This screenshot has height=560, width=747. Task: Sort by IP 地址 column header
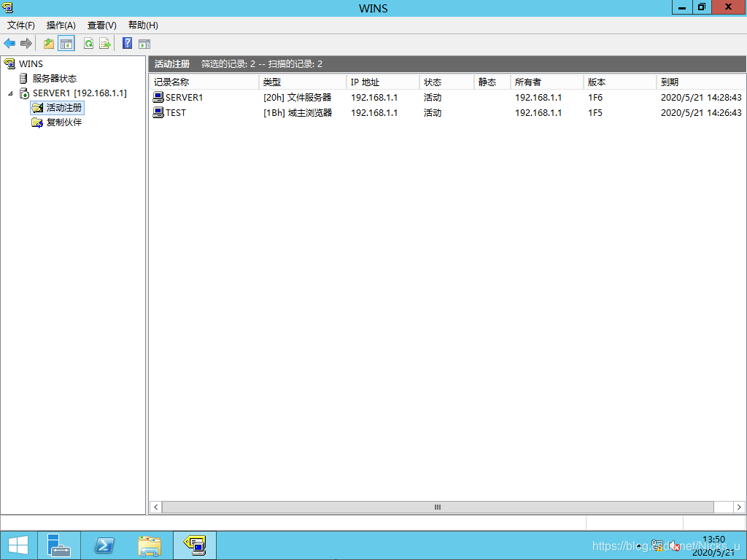383,82
